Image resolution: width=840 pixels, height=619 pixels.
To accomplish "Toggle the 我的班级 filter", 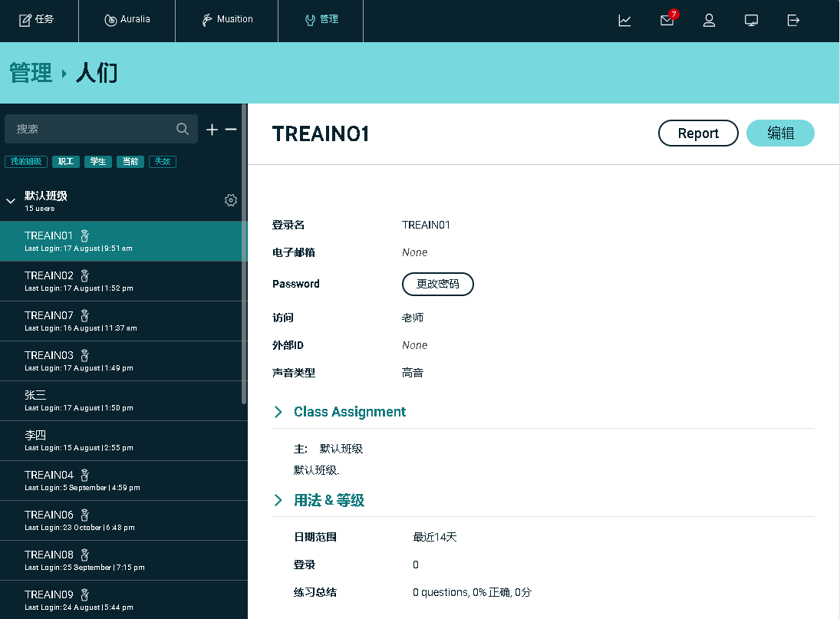I will point(26,162).
